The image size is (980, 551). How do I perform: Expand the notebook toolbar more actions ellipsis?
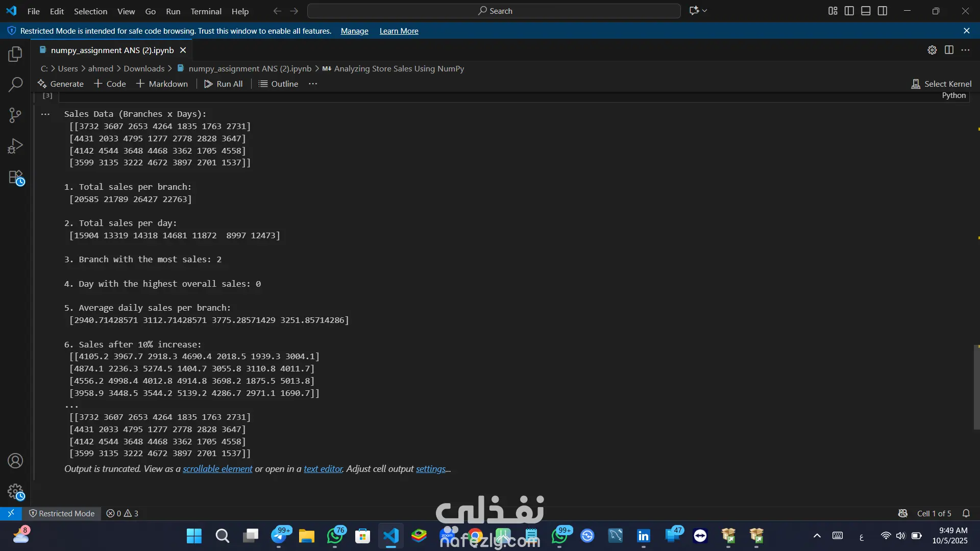[x=313, y=84]
